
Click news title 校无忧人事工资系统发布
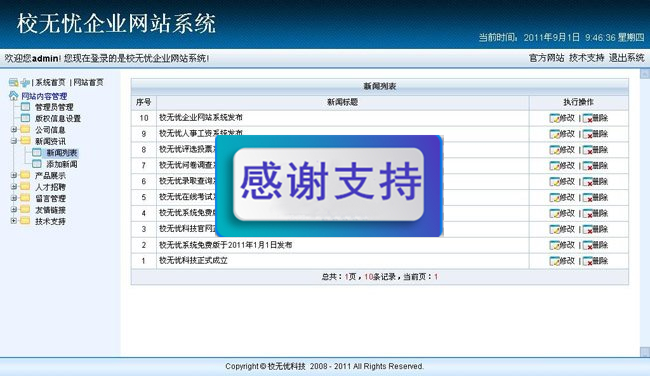coord(201,133)
